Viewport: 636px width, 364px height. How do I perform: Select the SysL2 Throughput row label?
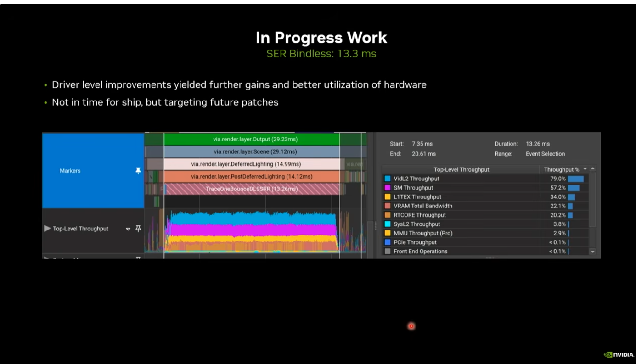(417, 224)
